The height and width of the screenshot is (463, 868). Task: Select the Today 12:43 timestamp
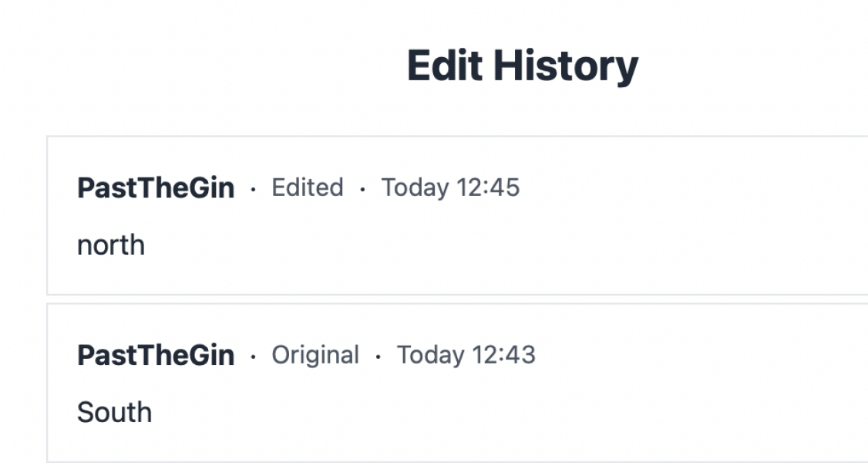[466, 355]
